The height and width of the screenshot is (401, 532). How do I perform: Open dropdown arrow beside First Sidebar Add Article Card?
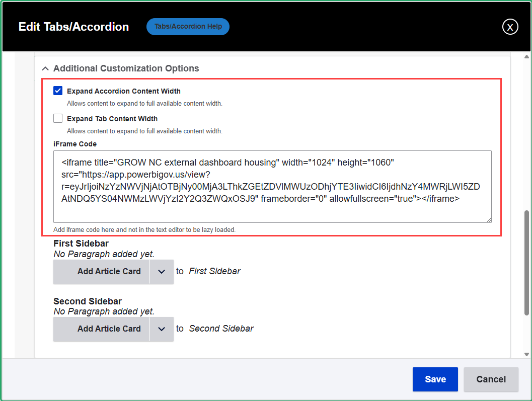coord(162,271)
